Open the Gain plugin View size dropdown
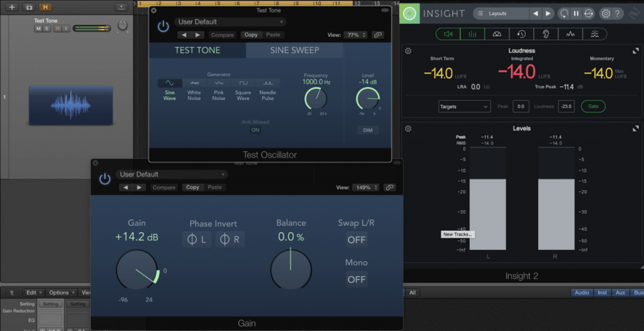Screen dimensions: 644x331 pos(365,188)
